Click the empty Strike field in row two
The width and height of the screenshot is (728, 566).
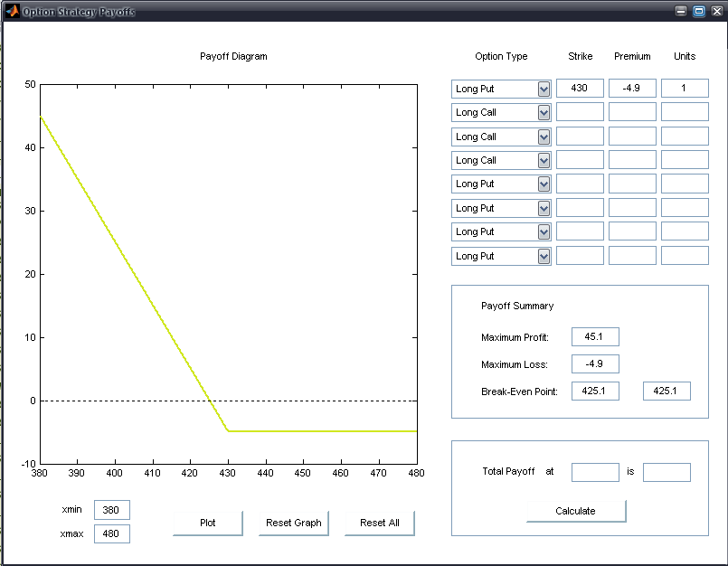pyautogui.click(x=580, y=112)
